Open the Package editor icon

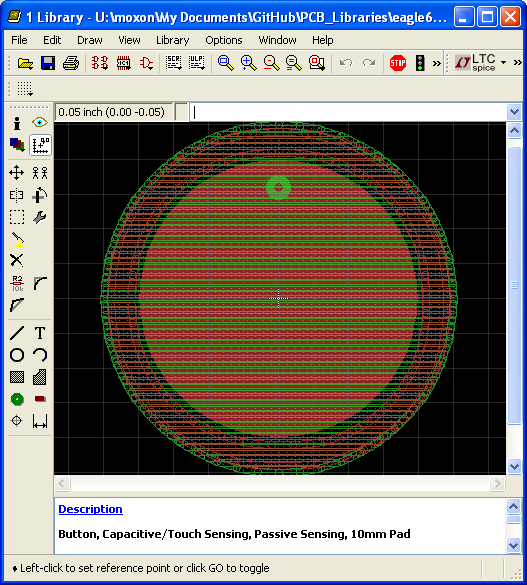coord(123,63)
